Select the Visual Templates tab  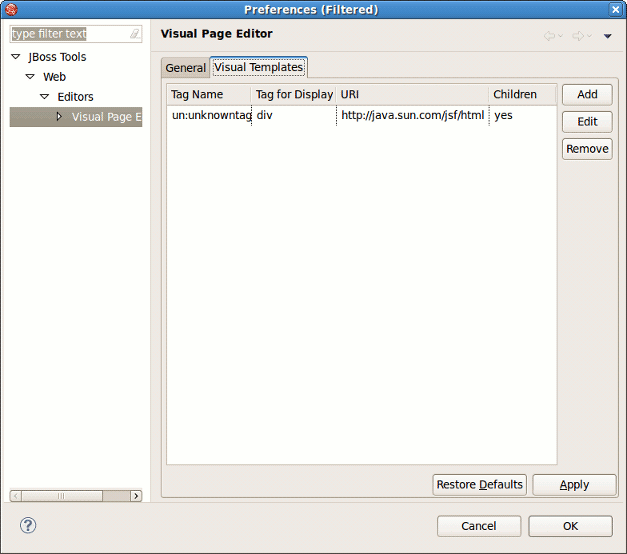point(258,67)
